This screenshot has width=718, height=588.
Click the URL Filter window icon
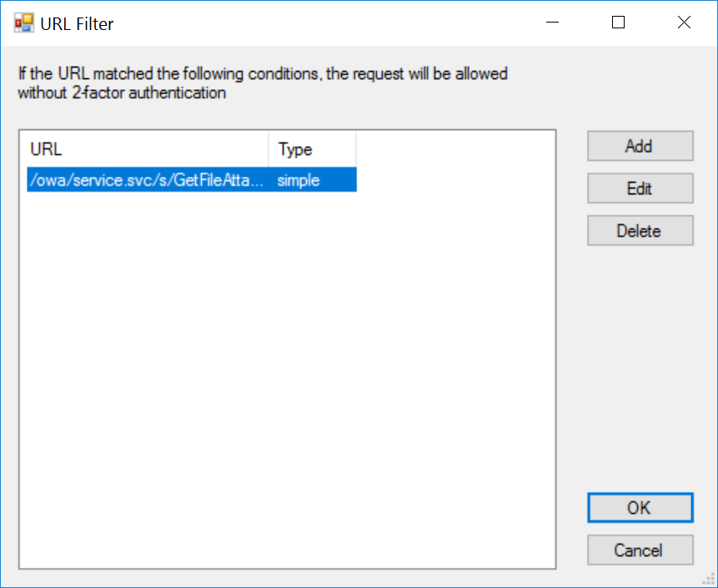(x=23, y=23)
